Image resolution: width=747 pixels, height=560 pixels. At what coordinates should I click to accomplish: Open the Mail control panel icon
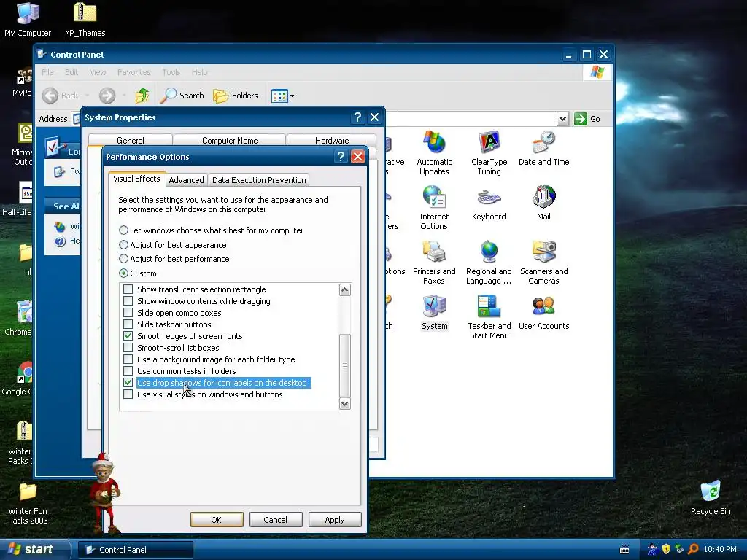pyautogui.click(x=543, y=203)
